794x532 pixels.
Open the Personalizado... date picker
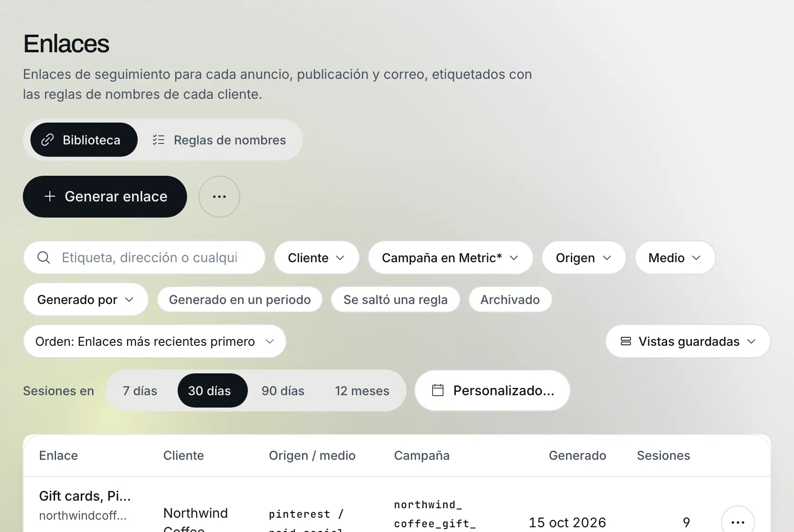click(x=492, y=390)
